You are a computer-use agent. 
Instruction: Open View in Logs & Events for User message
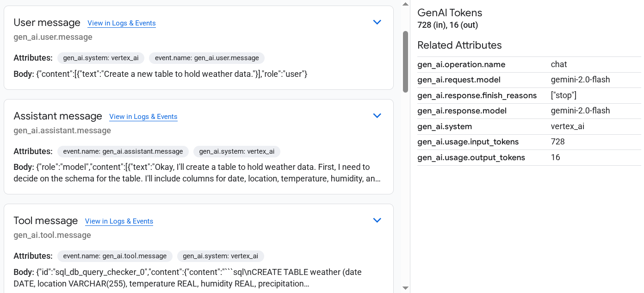(121, 23)
